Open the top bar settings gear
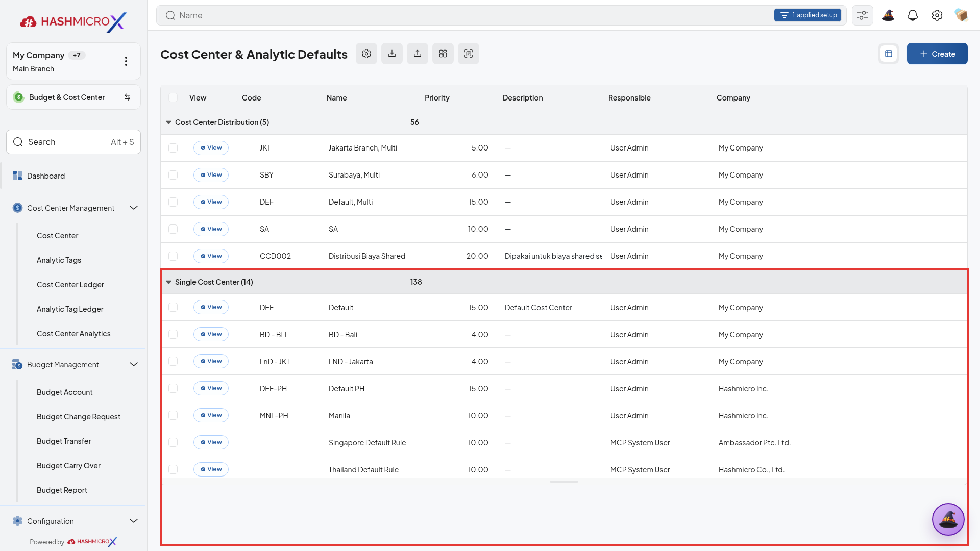The image size is (980, 551). click(x=937, y=15)
